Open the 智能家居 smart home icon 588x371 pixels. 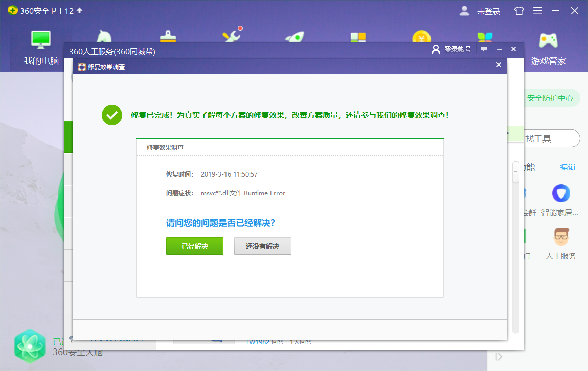(561, 193)
